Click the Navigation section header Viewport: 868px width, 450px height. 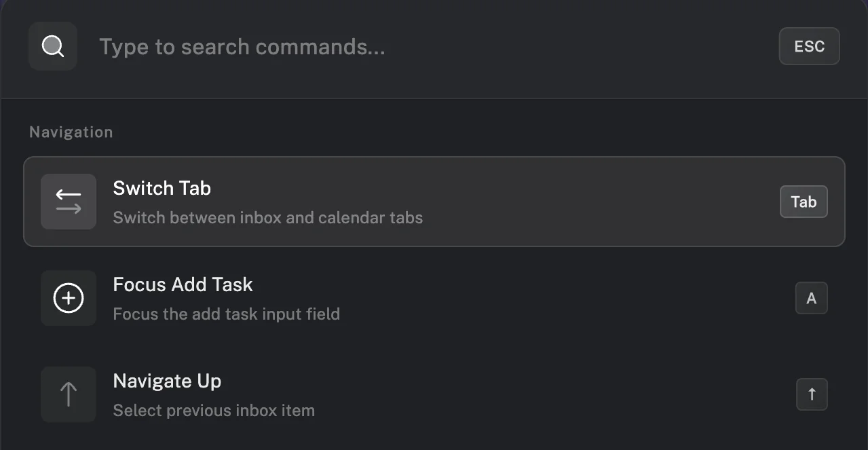[71, 132]
